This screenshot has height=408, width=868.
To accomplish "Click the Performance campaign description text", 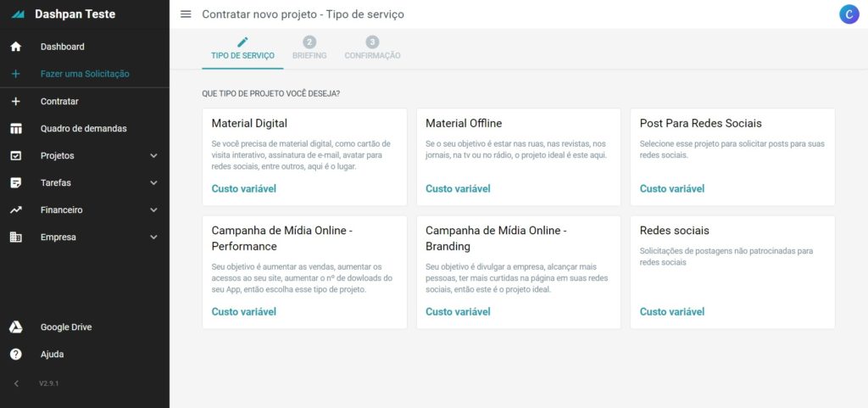I will pos(303,278).
